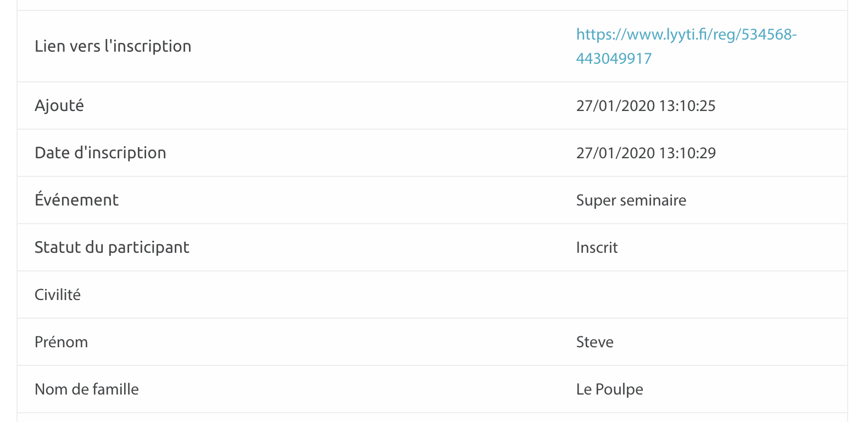Click the "Statut du participant" label

pyautogui.click(x=112, y=247)
